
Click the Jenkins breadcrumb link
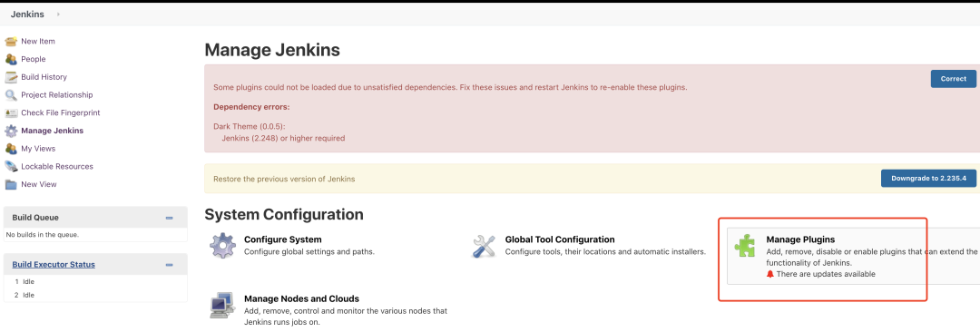[x=27, y=14]
